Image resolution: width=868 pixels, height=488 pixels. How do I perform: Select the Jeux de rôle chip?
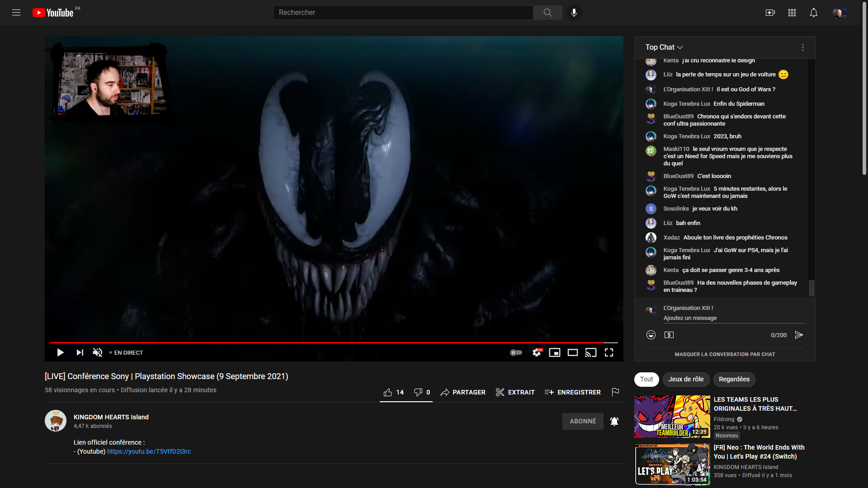pos(686,380)
